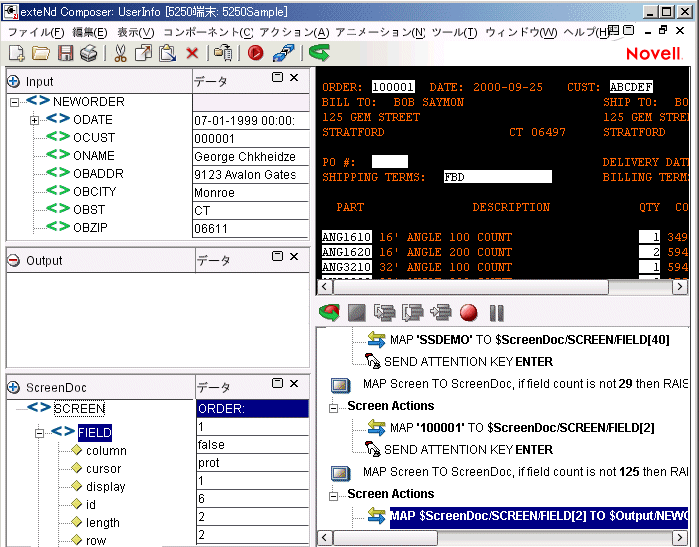699x547 pixels.
Task: Pause the animation
Action: click(496, 313)
